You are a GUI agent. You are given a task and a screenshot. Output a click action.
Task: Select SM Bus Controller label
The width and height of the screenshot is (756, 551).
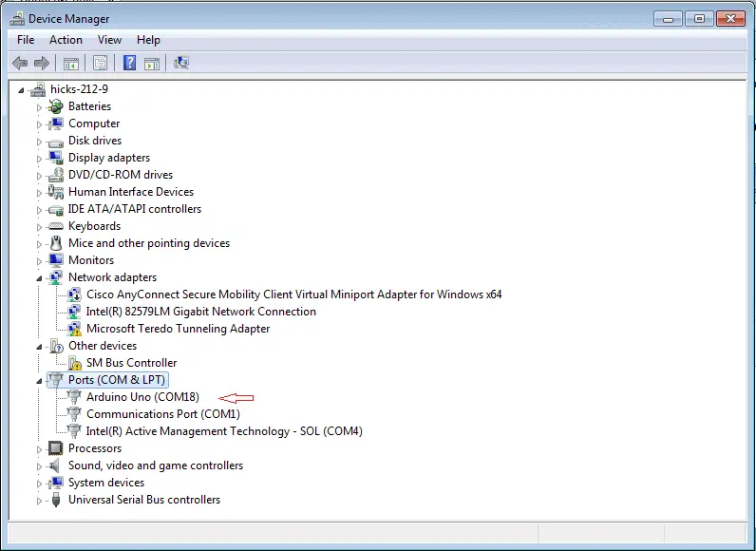(x=132, y=363)
